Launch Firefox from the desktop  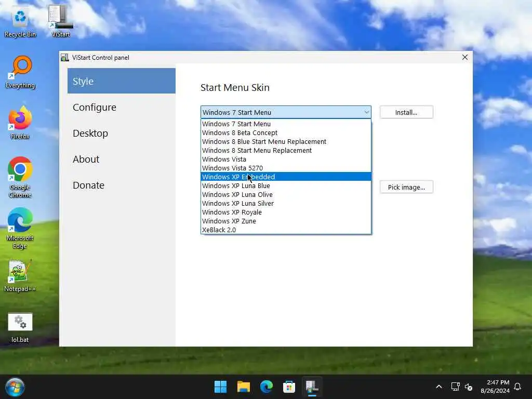click(20, 123)
